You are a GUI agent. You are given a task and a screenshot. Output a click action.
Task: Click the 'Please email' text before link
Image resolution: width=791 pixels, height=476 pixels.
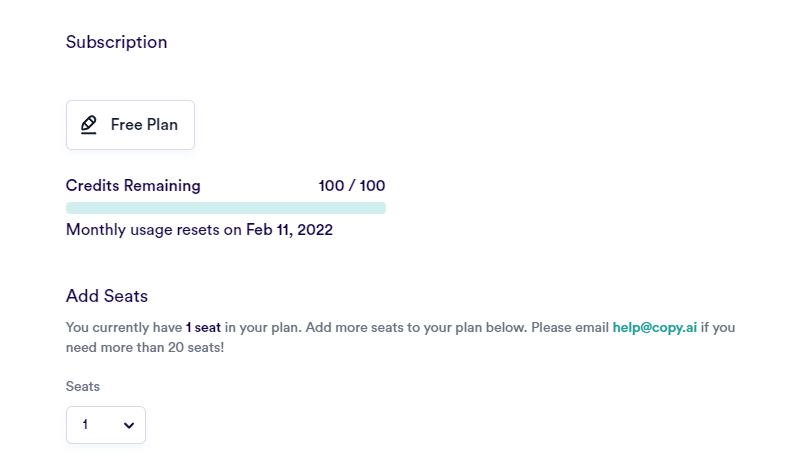[x=570, y=327]
